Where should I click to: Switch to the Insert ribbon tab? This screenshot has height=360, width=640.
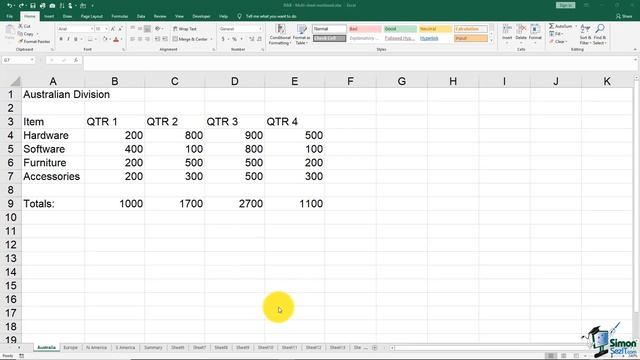tap(49, 16)
